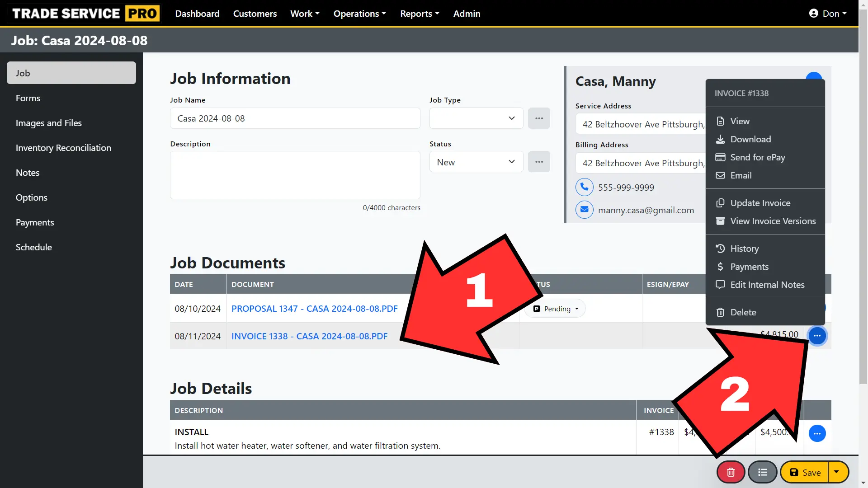Expand the Save button caret options
This screenshot has height=488, width=868.
click(x=837, y=472)
